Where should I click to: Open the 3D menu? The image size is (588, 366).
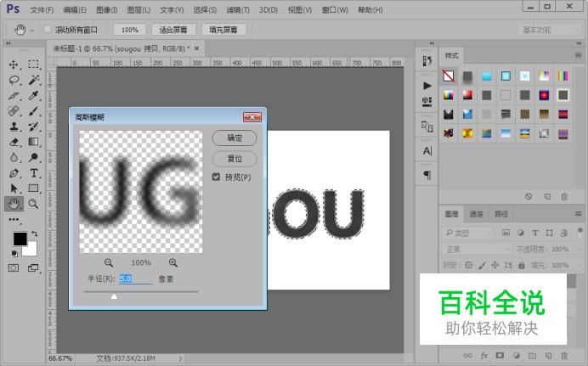pos(269,10)
